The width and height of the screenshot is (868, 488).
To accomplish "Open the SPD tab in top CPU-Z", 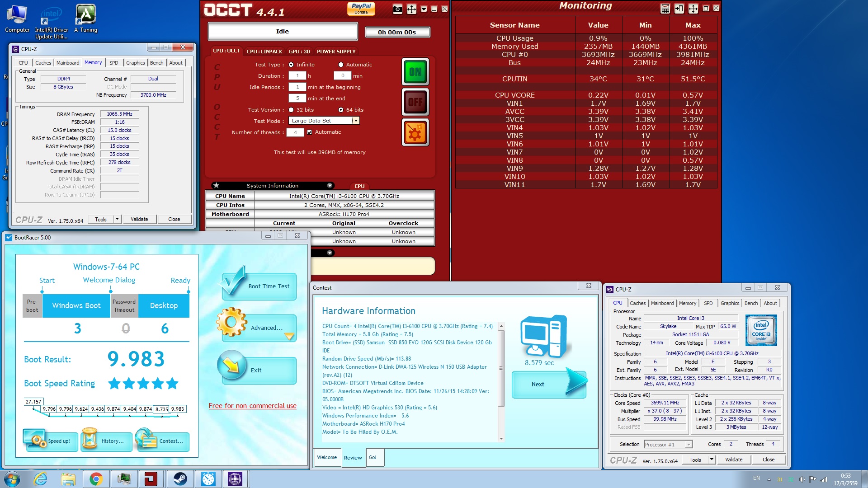I will click(114, 63).
